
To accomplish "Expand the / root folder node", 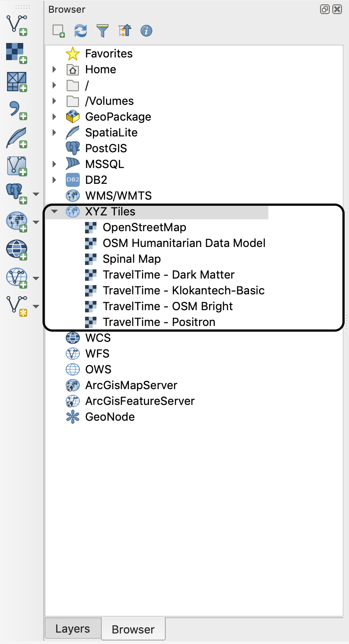I will point(54,85).
